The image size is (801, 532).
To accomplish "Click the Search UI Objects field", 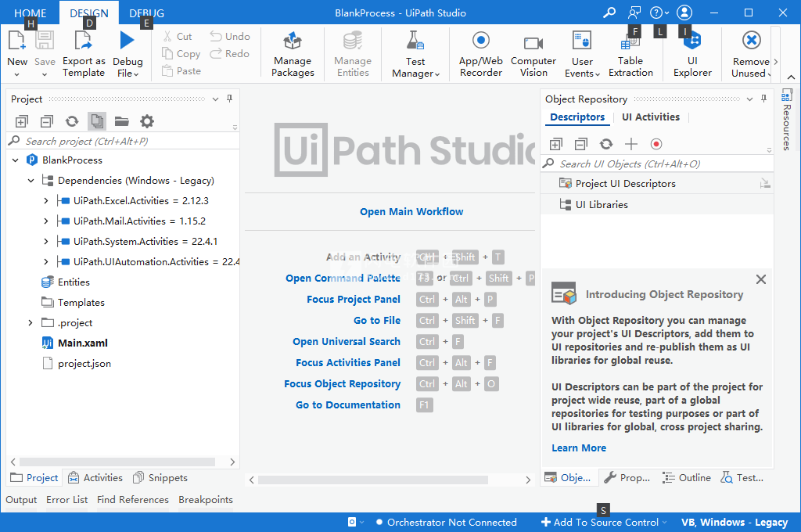I will click(x=657, y=164).
